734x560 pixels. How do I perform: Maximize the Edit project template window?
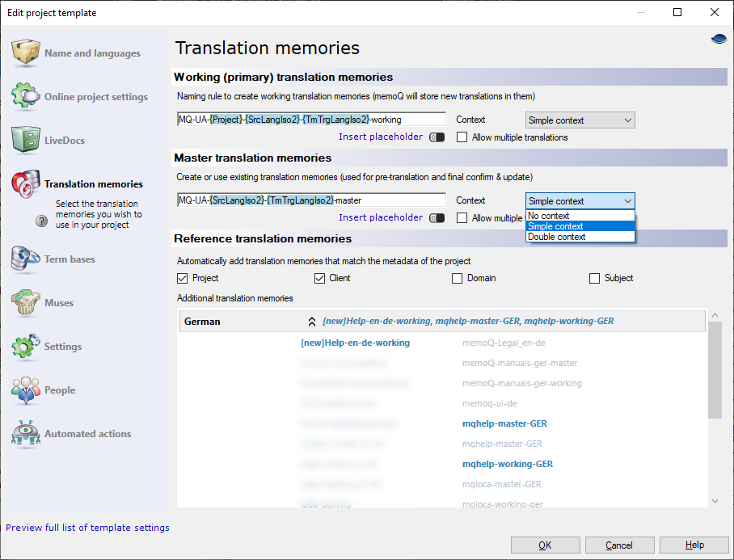(x=677, y=13)
